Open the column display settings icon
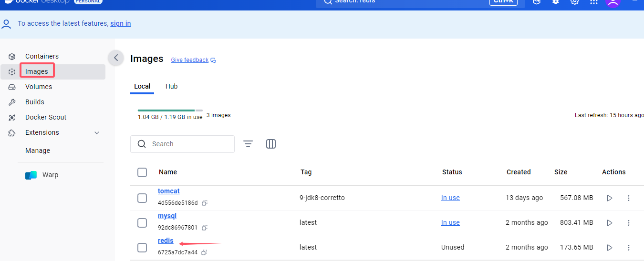Screen dimensions: 644x261 pos(271,144)
